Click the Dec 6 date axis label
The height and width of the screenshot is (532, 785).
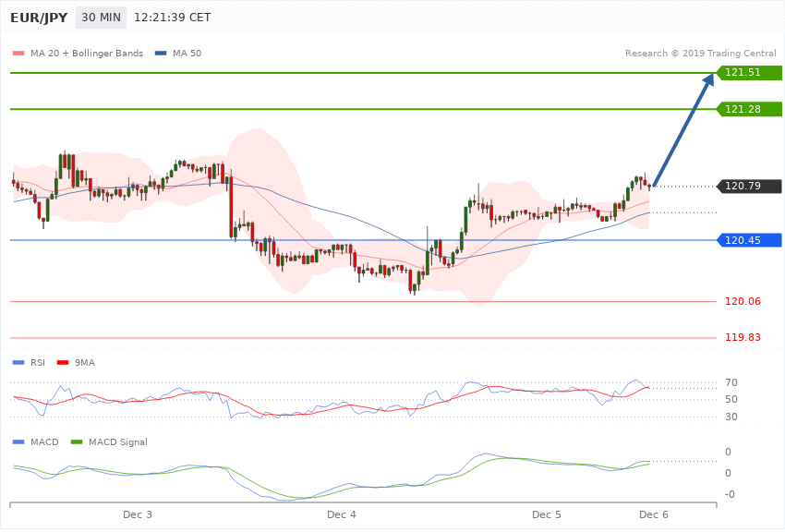(653, 515)
